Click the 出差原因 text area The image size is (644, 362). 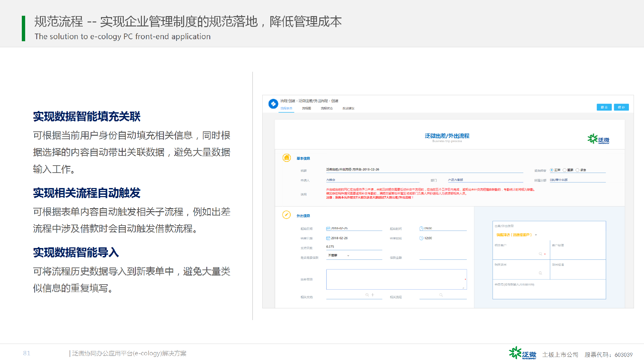pyautogui.click(x=396, y=279)
